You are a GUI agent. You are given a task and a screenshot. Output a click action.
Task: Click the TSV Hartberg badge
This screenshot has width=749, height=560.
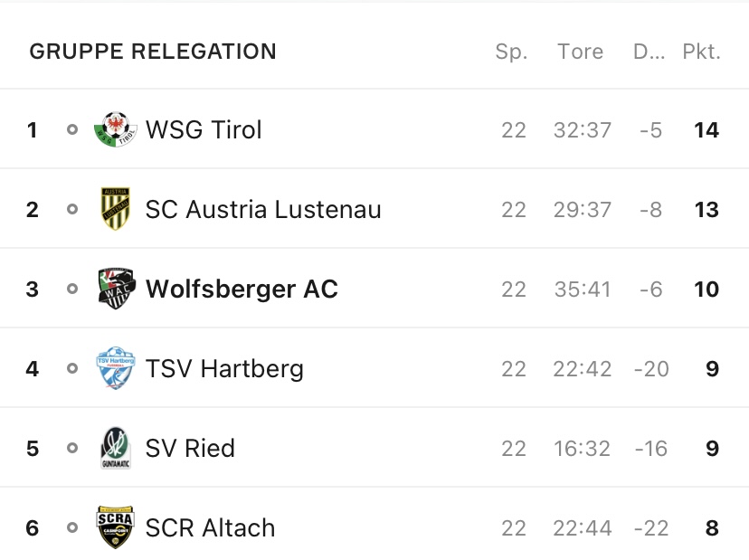116,368
